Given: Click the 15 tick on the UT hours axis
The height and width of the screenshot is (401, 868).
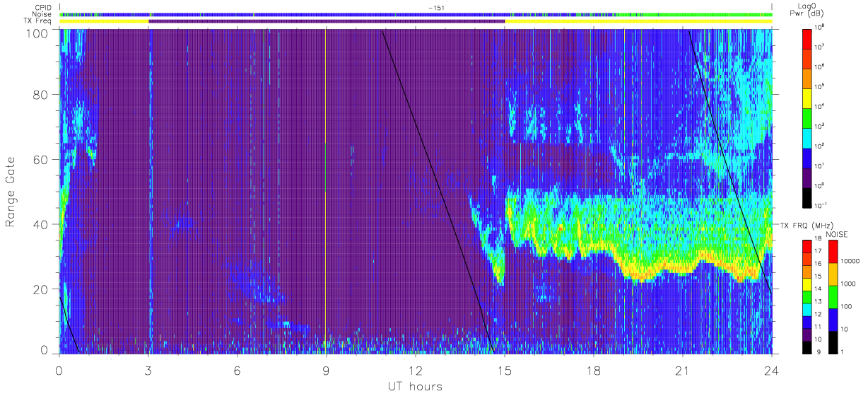Looking at the screenshot, I should click(x=505, y=370).
